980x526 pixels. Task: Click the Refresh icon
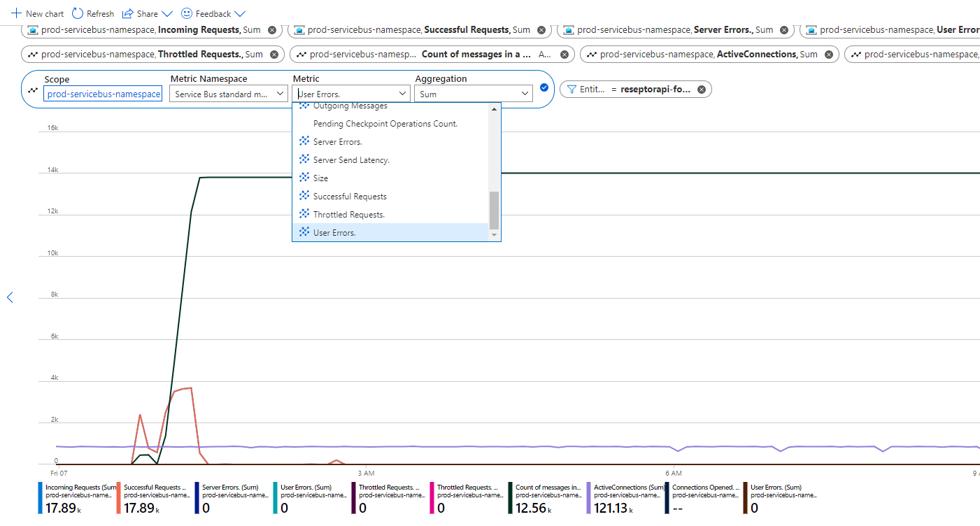click(x=77, y=13)
